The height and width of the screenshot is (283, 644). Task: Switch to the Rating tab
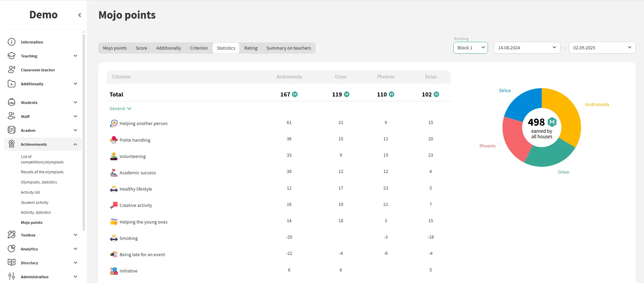(x=250, y=48)
